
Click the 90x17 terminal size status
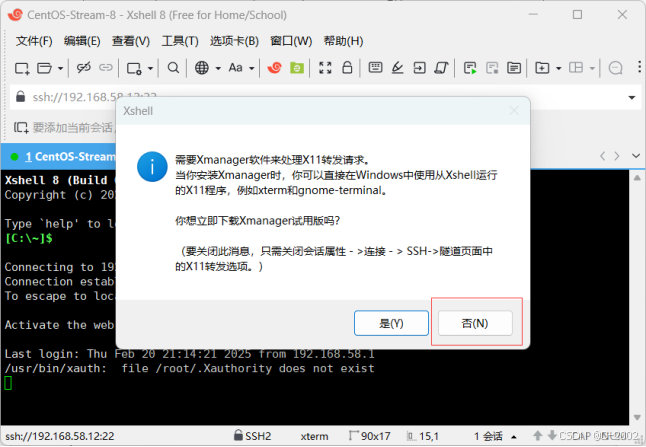coord(370,436)
